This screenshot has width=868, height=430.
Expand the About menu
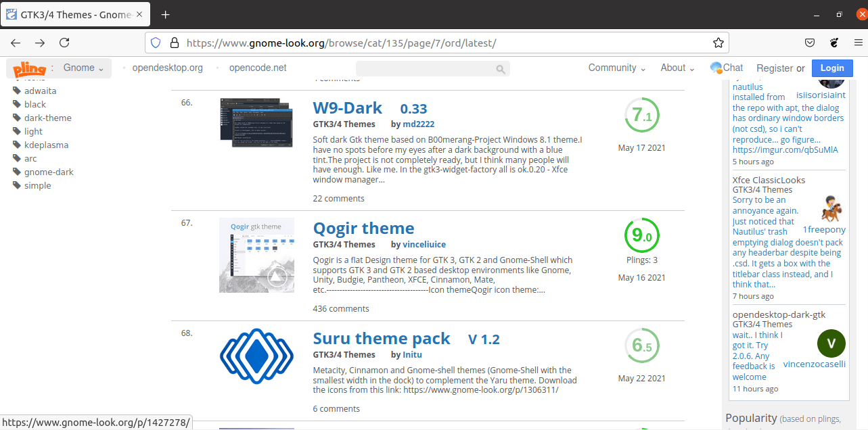[678, 68]
